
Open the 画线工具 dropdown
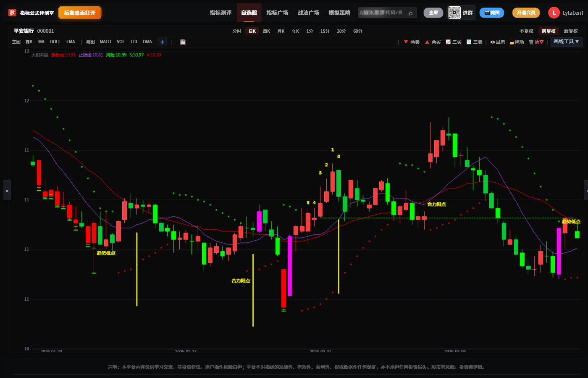pos(566,42)
